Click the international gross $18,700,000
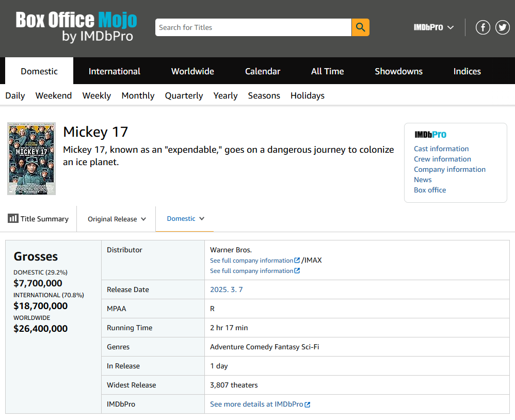 [40, 306]
